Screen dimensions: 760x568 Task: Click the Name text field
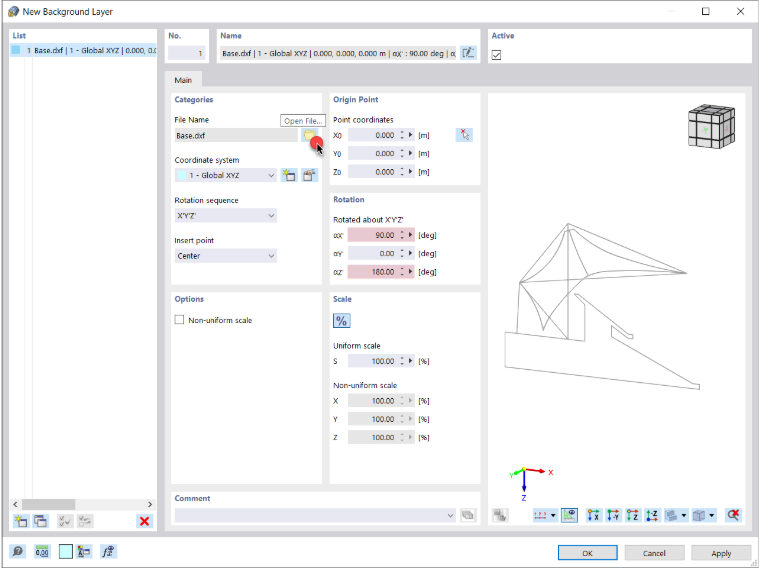[x=338, y=53]
